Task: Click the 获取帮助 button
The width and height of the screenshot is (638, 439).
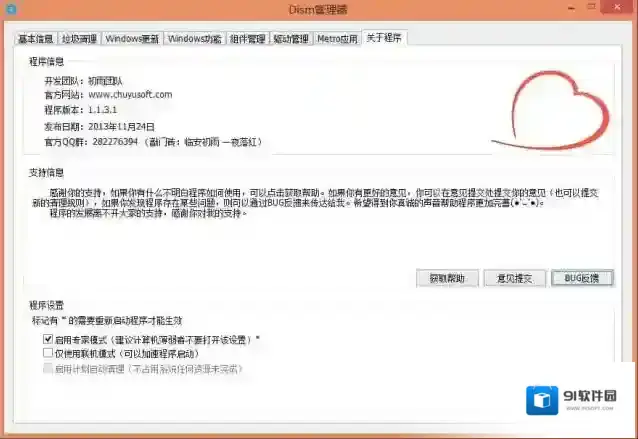Action: click(x=447, y=278)
